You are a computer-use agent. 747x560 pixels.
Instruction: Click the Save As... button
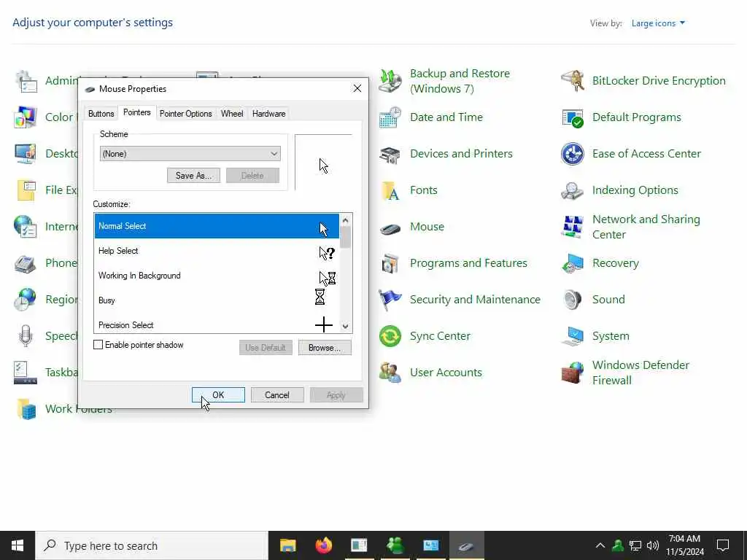click(x=193, y=176)
